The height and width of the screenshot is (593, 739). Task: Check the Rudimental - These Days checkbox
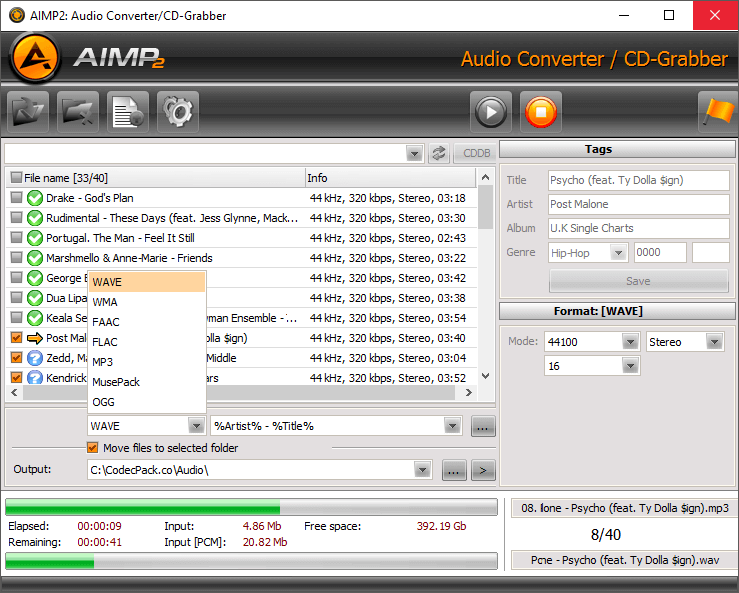[16, 217]
